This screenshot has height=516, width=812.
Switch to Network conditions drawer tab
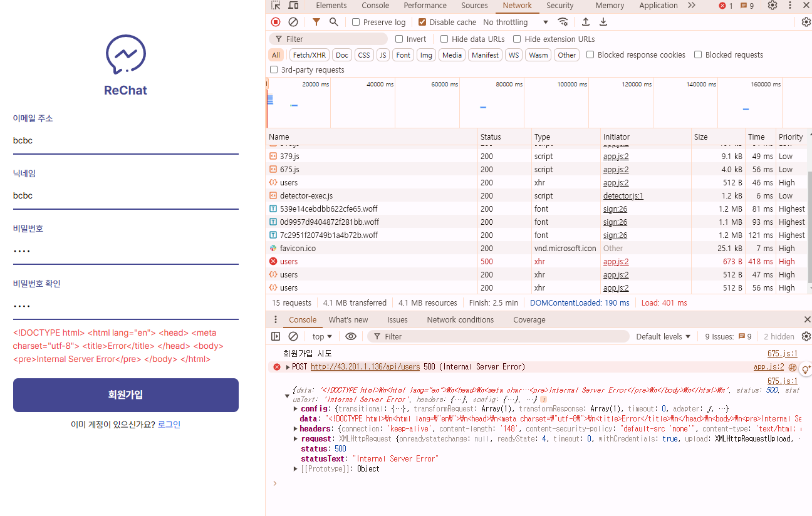click(x=461, y=319)
